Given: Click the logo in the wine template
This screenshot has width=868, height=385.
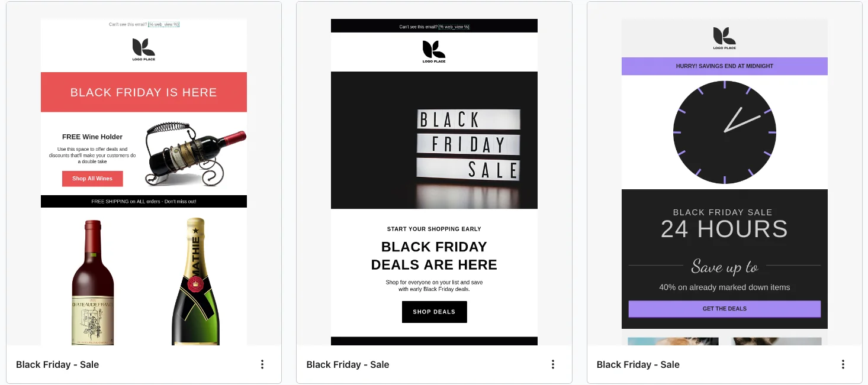Looking at the screenshot, I should click(x=144, y=50).
